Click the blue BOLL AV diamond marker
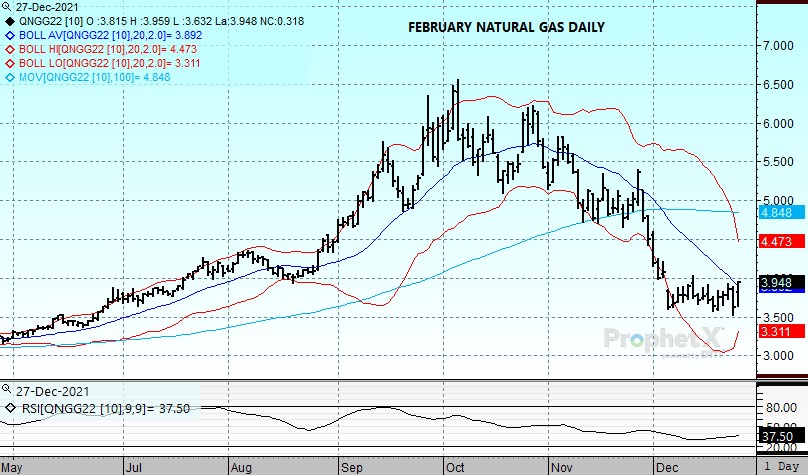This screenshot has width=808, height=475. click(x=9, y=36)
